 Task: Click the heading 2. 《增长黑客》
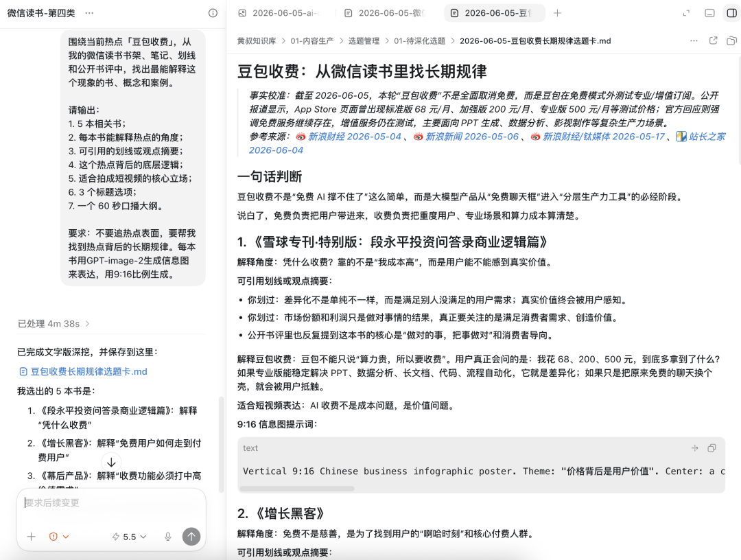282,514
